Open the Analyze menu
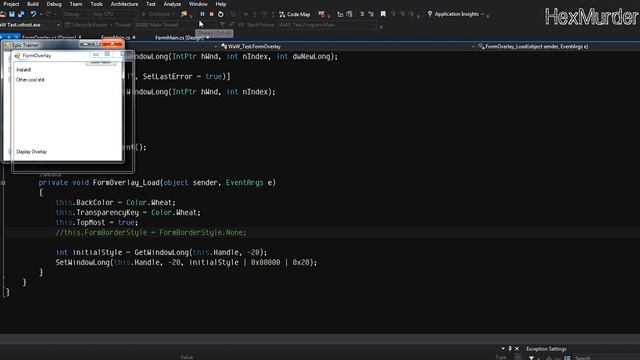This screenshot has height=360, width=640. [x=172, y=4]
